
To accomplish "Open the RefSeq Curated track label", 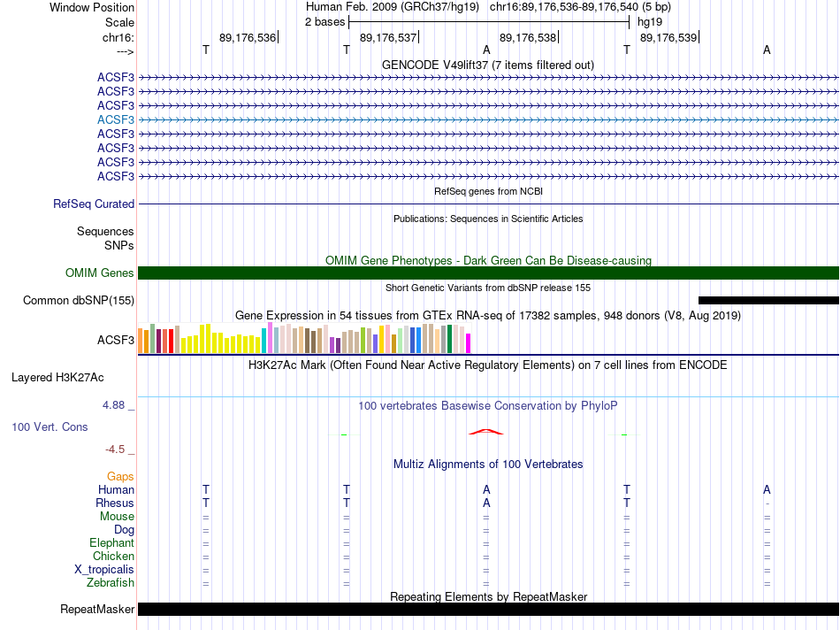I will [x=93, y=204].
